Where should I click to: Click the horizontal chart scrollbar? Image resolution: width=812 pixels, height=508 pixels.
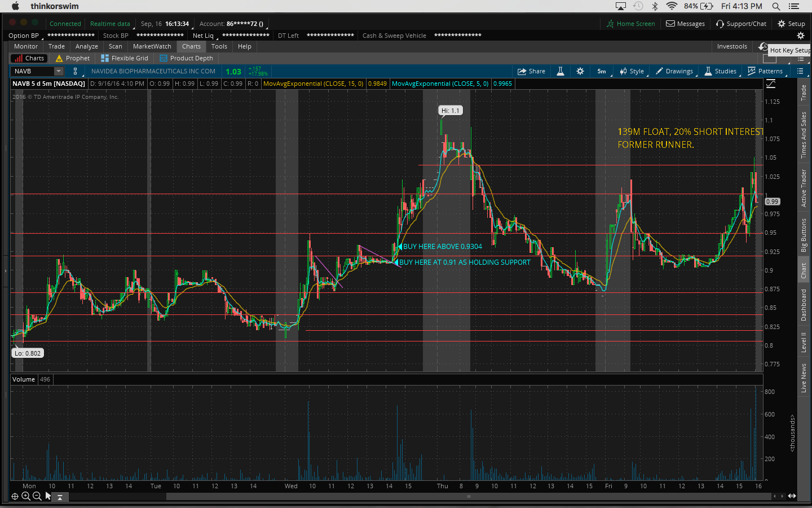468,497
